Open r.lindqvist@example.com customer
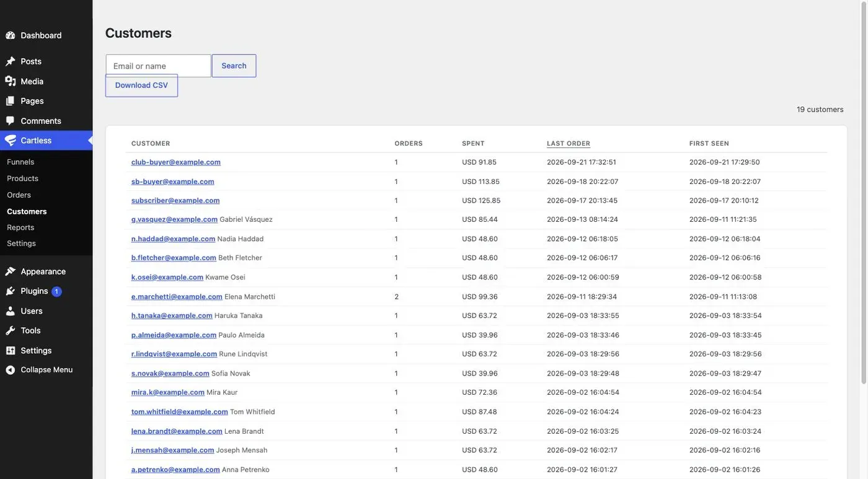Viewport: 868px width, 479px height. [174, 354]
